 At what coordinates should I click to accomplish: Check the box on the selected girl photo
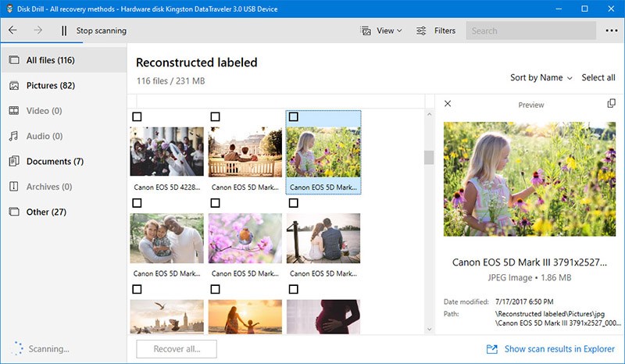point(294,116)
